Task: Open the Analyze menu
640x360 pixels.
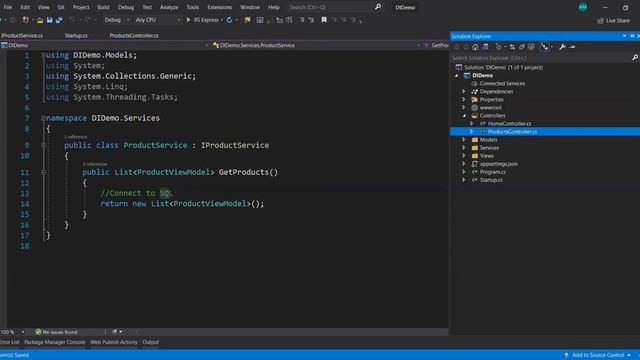Action: pos(169,7)
